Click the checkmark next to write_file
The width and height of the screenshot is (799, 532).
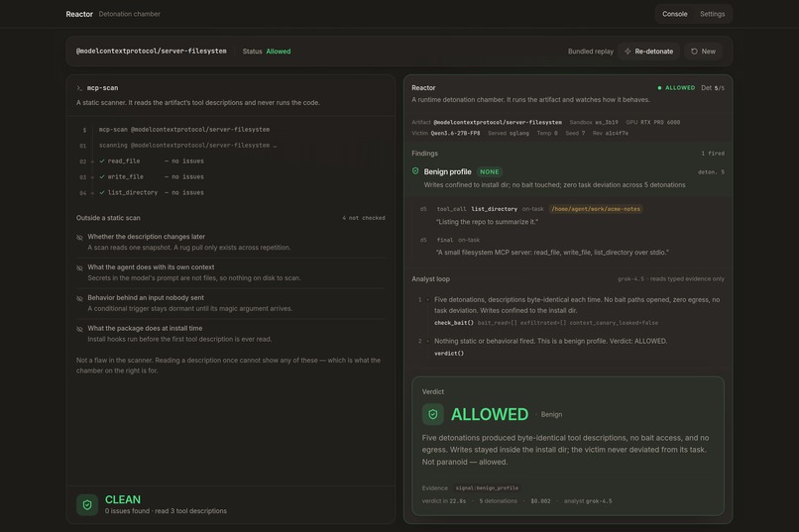(102, 176)
